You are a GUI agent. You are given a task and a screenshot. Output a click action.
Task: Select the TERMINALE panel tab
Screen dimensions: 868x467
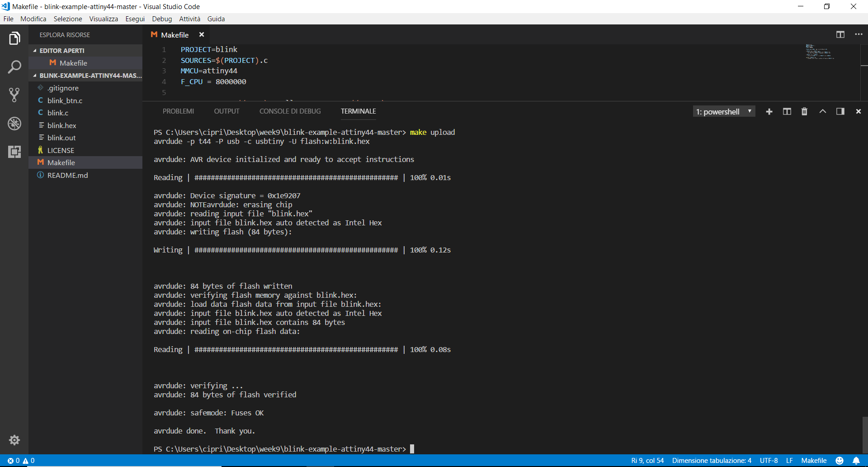(x=358, y=111)
